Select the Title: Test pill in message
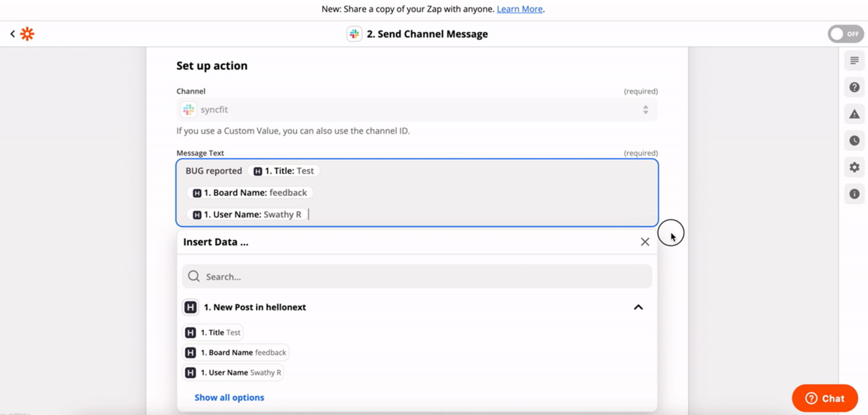This screenshot has width=868, height=415. tap(284, 171)
